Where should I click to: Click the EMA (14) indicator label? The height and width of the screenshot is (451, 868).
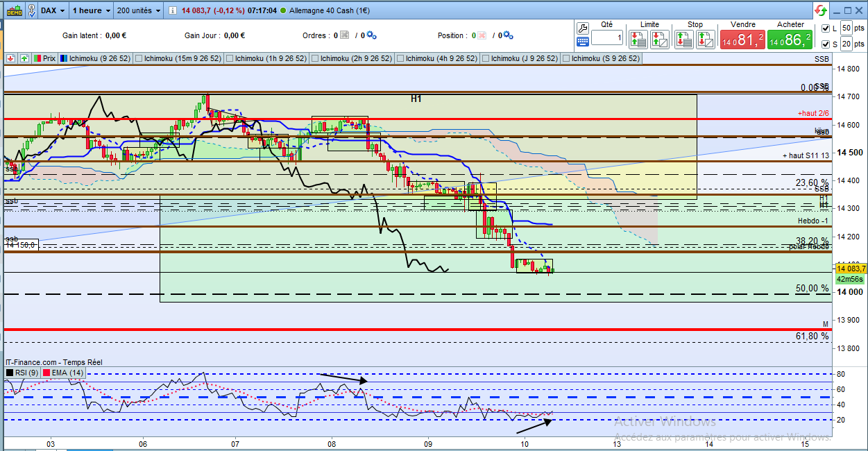click(x=67, y=373)
